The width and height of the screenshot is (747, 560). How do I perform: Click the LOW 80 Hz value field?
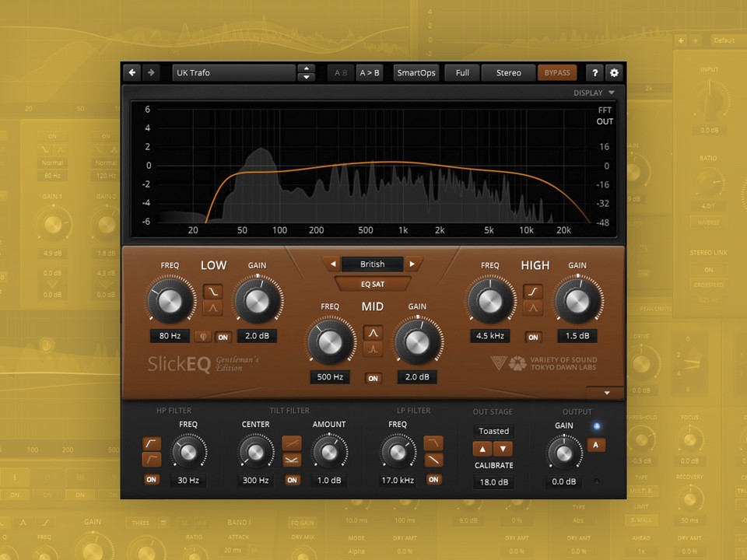pos(170,336)
